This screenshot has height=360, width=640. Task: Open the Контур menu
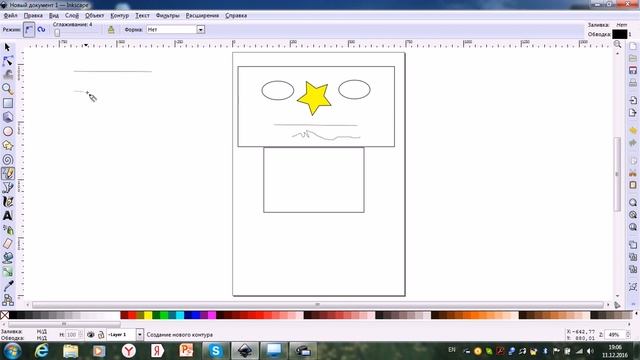pos(120,16)
